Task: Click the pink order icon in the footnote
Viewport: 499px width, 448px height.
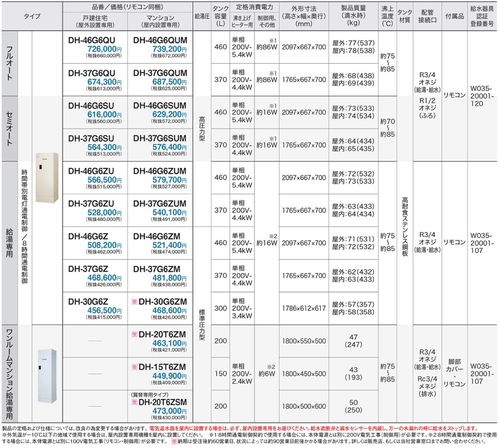Action: click(174, 441)
